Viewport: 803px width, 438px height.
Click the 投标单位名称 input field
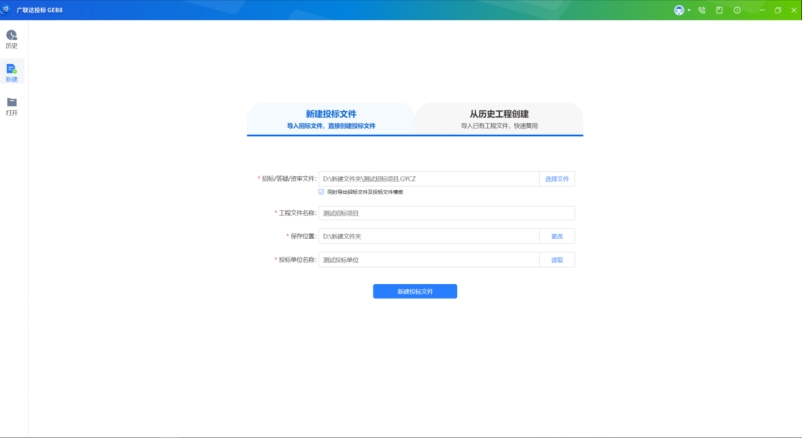point(427,260)
